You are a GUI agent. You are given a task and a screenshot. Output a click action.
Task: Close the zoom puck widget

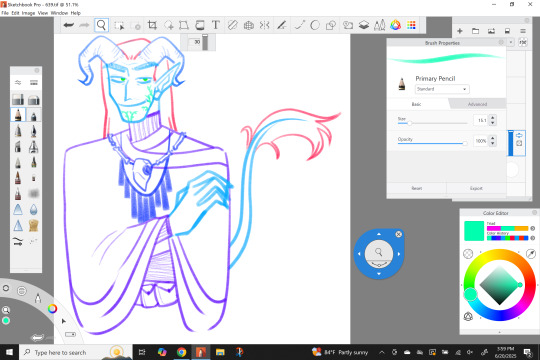[398, 234]
